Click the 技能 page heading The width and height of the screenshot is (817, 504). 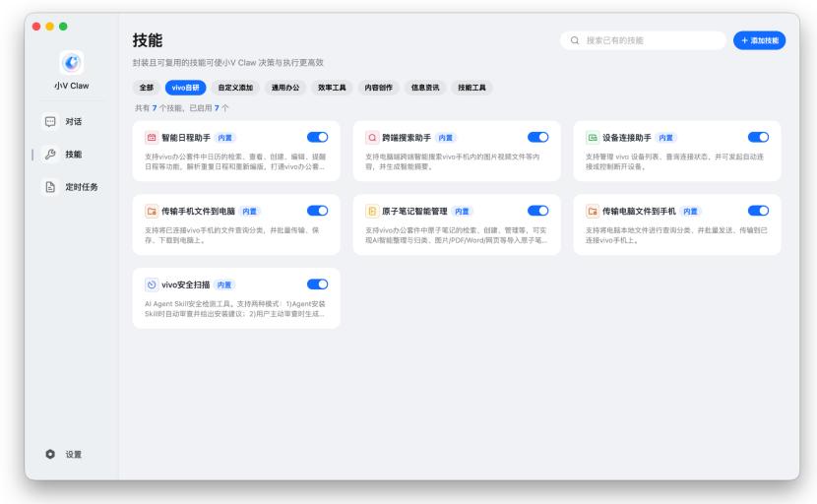pos(148,40)
